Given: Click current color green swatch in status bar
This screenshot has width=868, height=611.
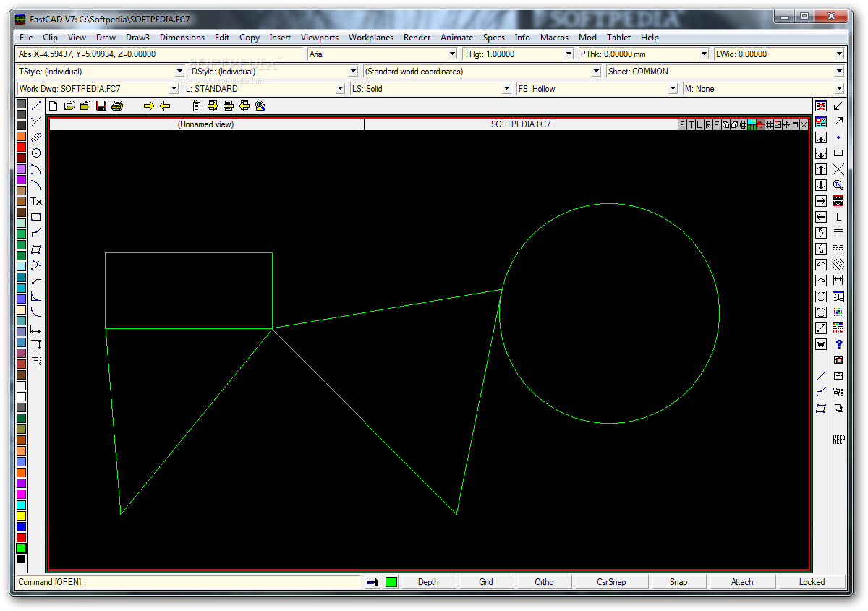Looking at the screenshot, I should [x=391, y=581].
